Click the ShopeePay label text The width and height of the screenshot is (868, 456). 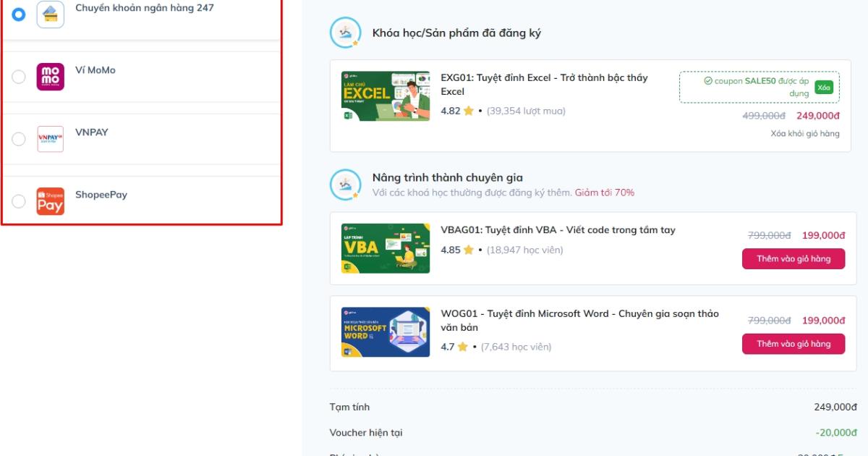[101, 195]
